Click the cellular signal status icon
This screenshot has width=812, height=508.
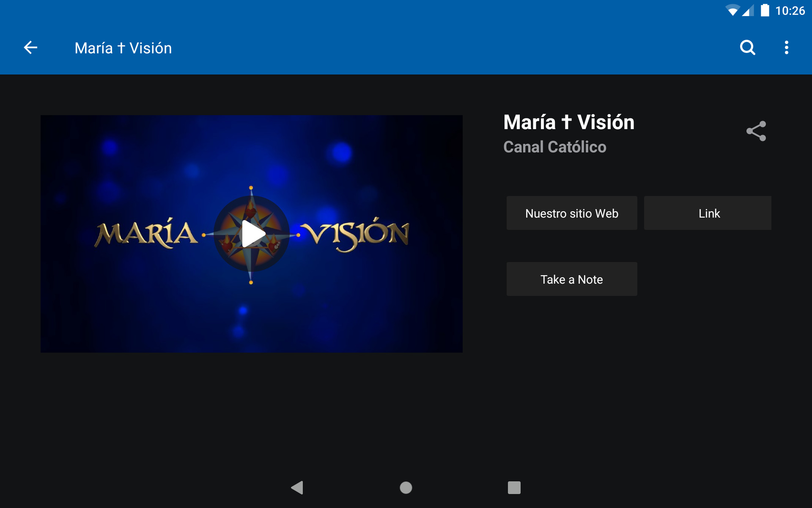749,11
